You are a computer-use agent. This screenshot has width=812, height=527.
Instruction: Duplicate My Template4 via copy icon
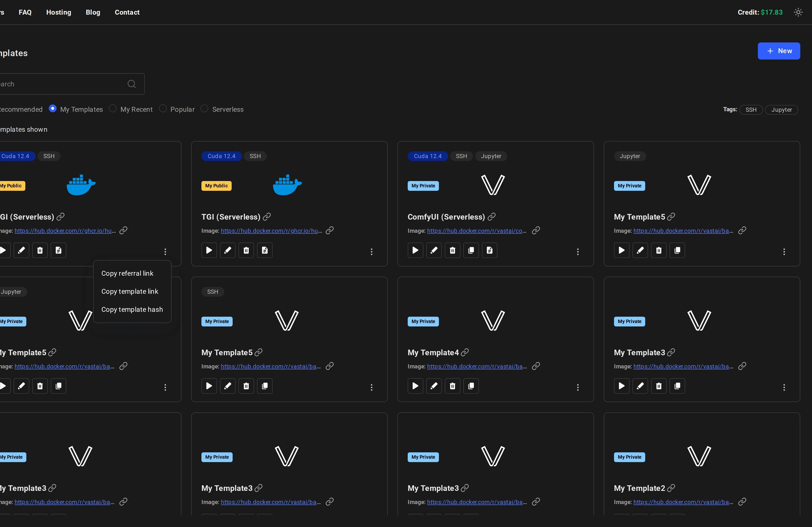471,386
